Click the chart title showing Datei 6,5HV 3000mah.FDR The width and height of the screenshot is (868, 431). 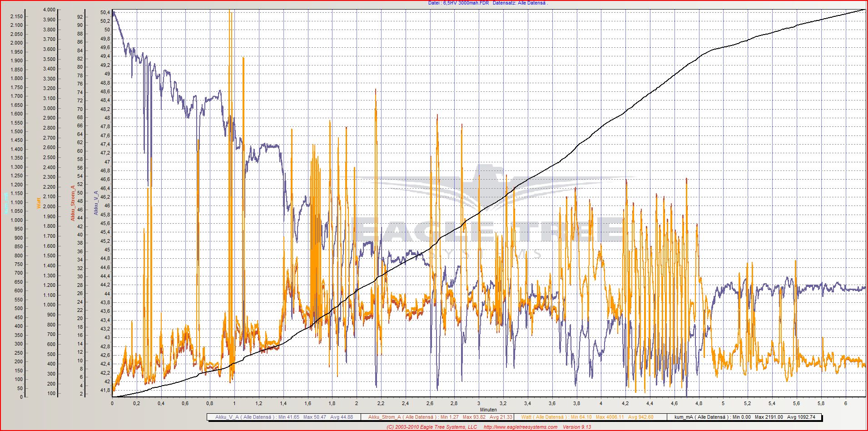[x=487, y=3]
